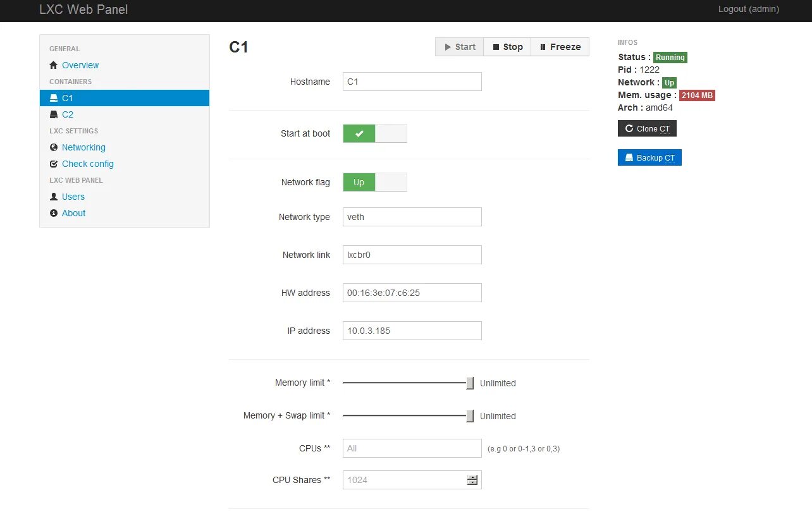Image resolution: width=812 pixels, height=514 pixels.
Task: Click the globe icon beside Networking
Action: coord(54,147)
